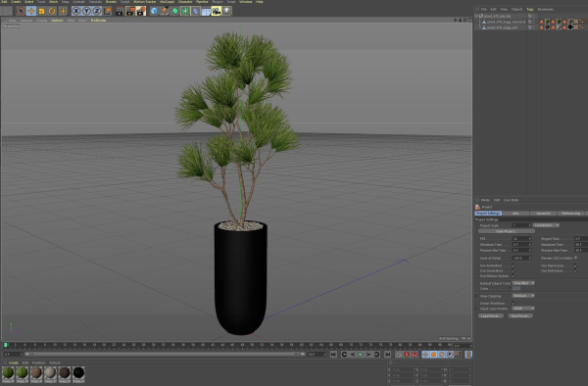Open the View Clipping dropdown
Image resolution: width=588 pixels, height=386 pixels.
[x=523, y=296]
